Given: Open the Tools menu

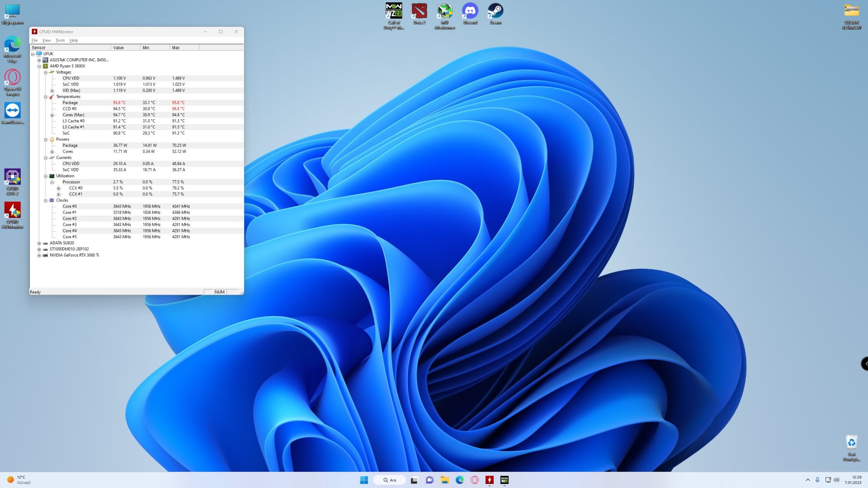Looking at the screenshot, I should (x=60, y=40).
